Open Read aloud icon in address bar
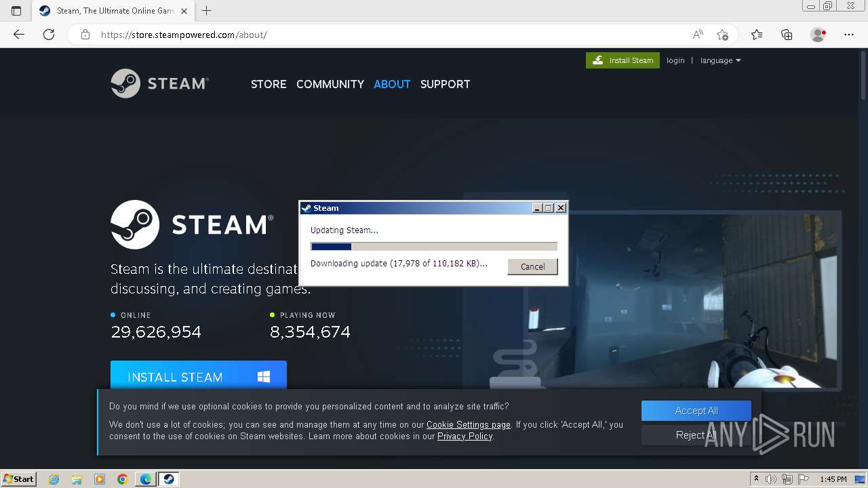The image size is (868, 488). (698, 35)
